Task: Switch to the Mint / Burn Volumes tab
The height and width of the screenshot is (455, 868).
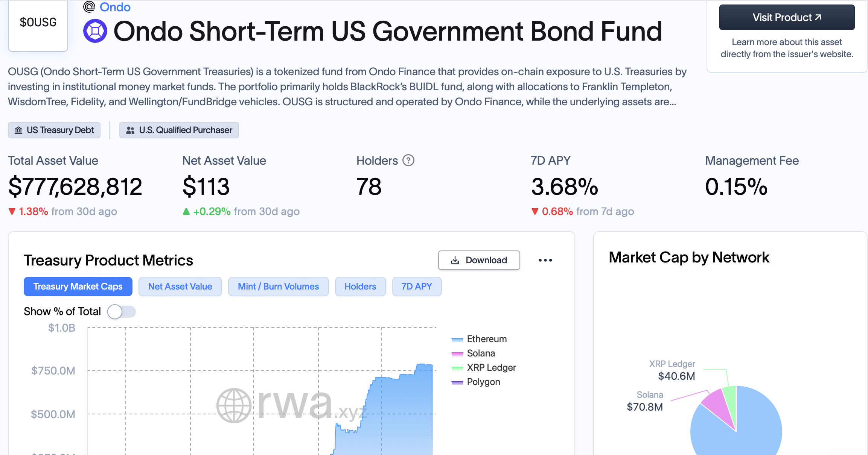Action: coord(279,287)
